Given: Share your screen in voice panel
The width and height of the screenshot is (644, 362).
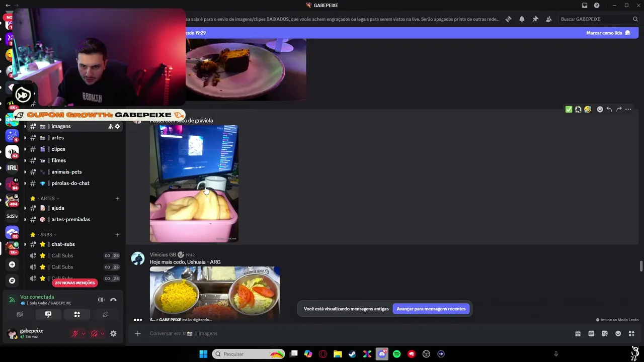Looking at the screenshot, I should (48, 314).
